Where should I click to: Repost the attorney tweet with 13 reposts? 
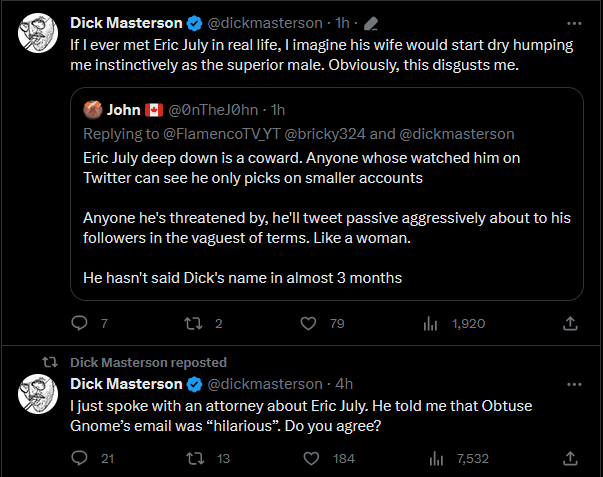coord(194,458)
